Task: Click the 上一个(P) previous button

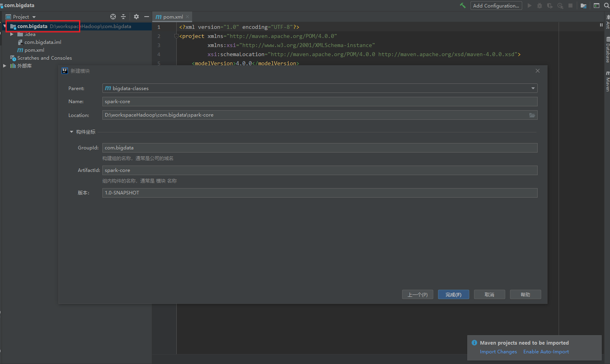Action: click(x=417, y=294)
